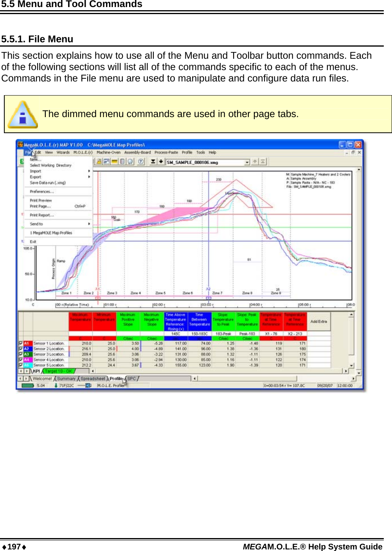Screen dimensions: 392x551
Task: Click page tabs scroll-left arrow
Action: [20, 379]
